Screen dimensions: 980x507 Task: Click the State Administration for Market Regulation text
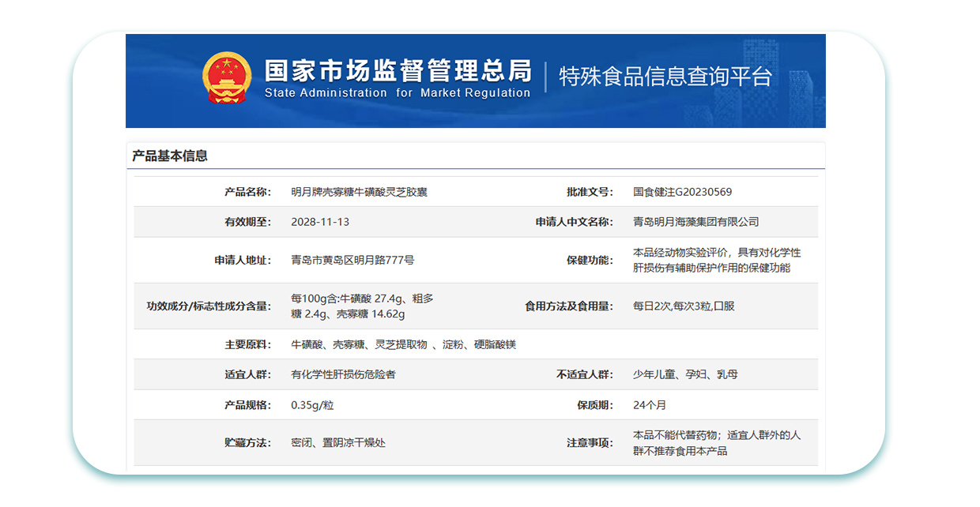click(x=398, y=93)
